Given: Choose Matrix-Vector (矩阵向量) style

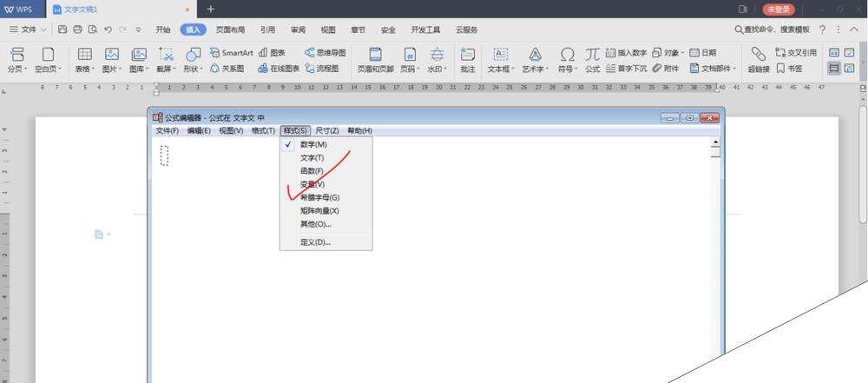Looking at the screenshot, I should [x=326, y=211].
